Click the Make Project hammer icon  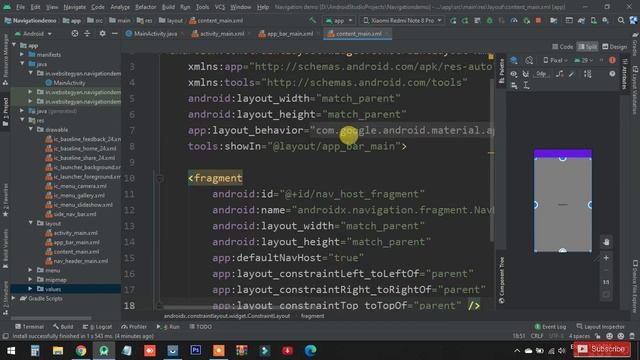point(312,20)
